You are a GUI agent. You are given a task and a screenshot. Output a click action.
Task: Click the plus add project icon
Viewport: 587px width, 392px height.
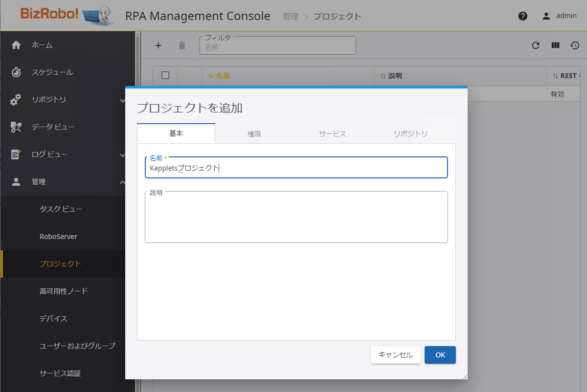pos(158,45)
